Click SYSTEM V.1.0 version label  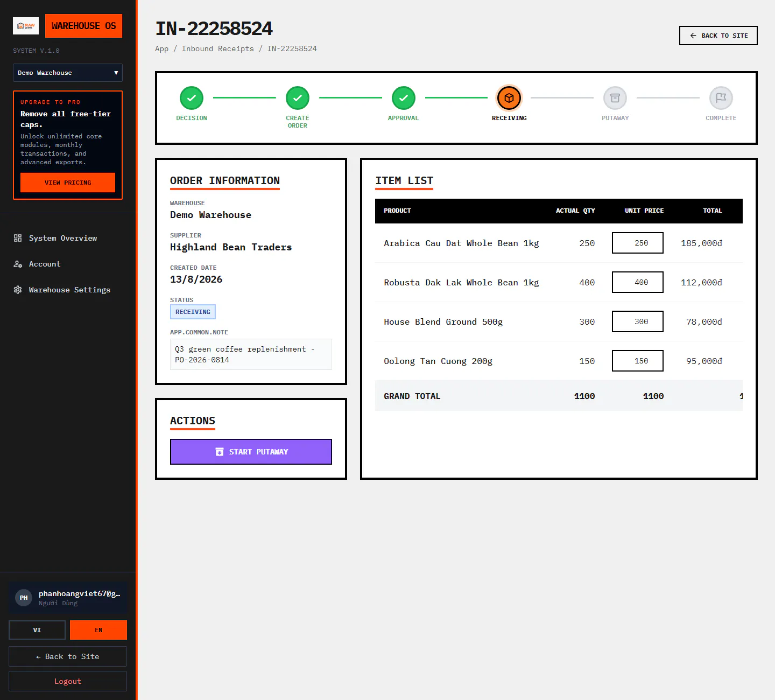[x=36, y=51]
